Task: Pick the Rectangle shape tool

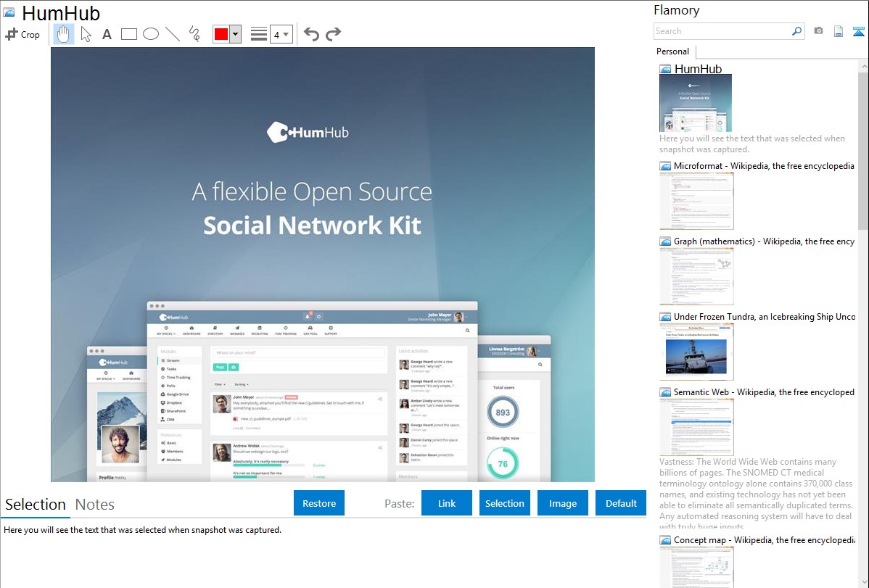Action: tap(128, 34)
